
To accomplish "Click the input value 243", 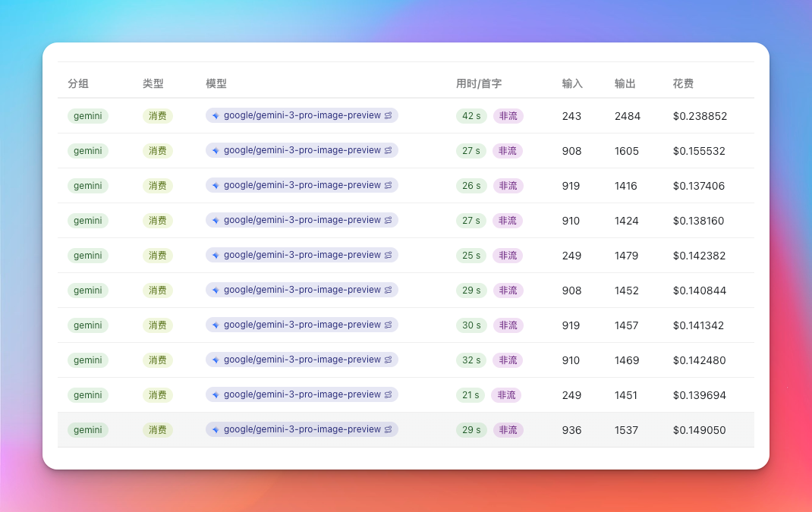I will tap(571, 116).
